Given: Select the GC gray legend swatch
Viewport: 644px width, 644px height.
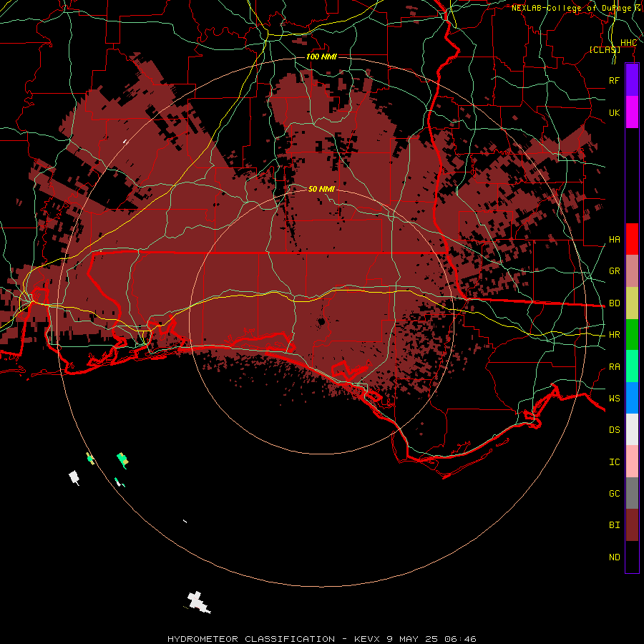Looking at the screenshot, I should (632, 493).
